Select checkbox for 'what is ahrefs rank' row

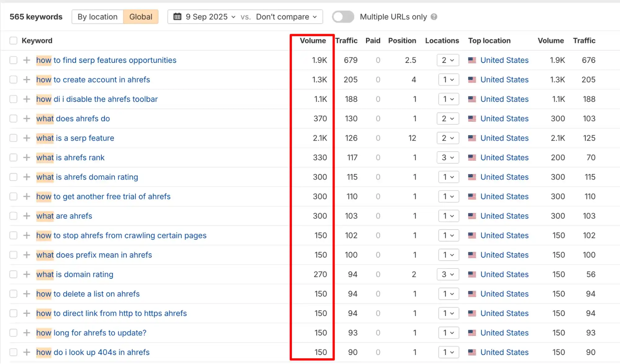tap(13, 158)
